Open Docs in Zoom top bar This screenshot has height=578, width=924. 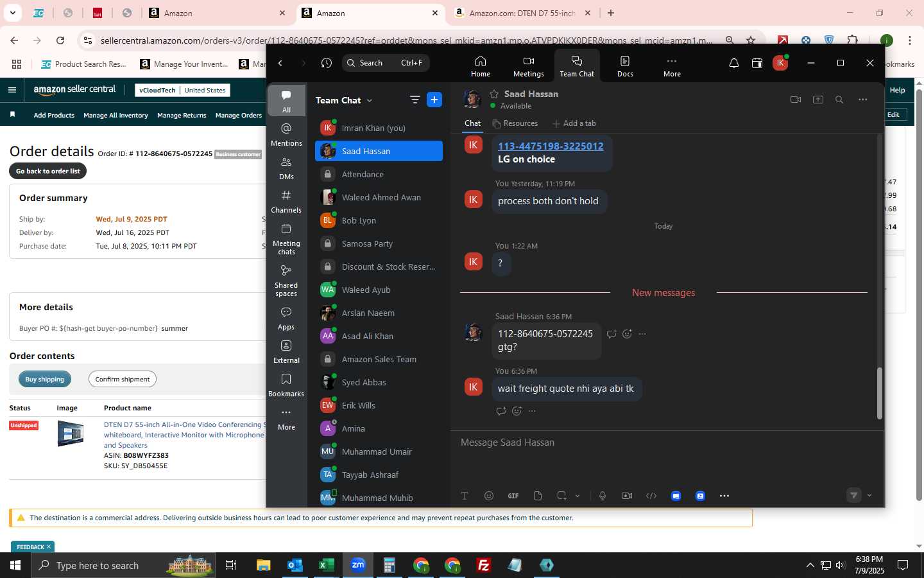[625, 66]
